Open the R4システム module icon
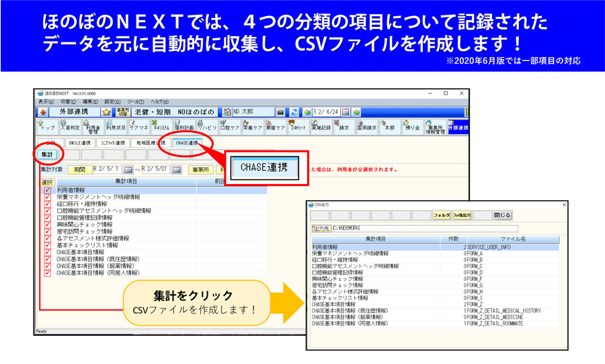Image resolution: width=605 pixels, height=364 pixels. [161, 127]
